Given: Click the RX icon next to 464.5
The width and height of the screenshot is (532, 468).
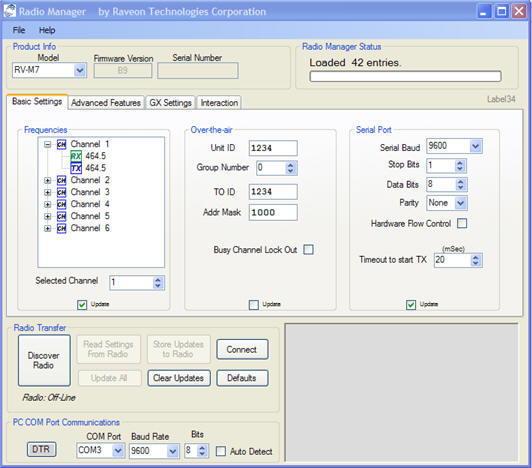Looking at the screenshot, I should pos(76,156).
